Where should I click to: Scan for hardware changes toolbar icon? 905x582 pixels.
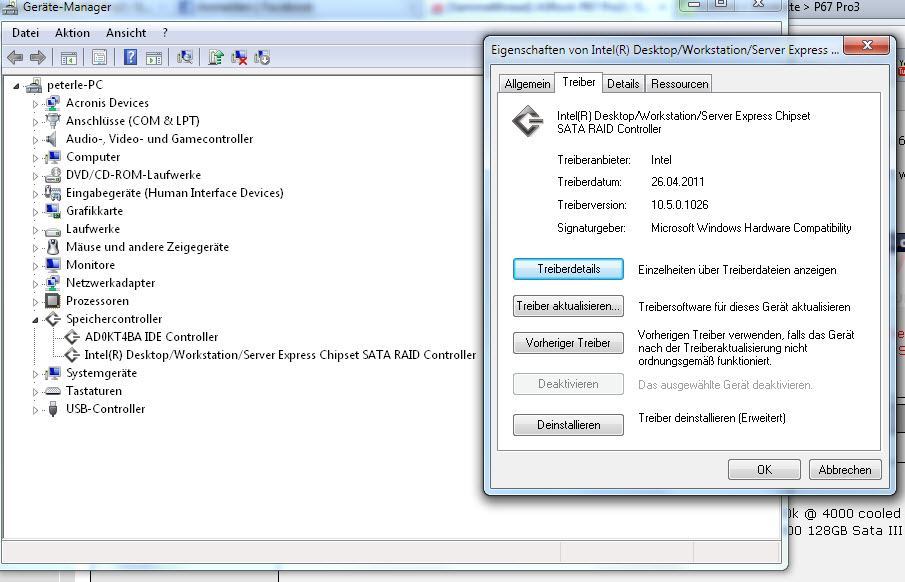(185, 57)
